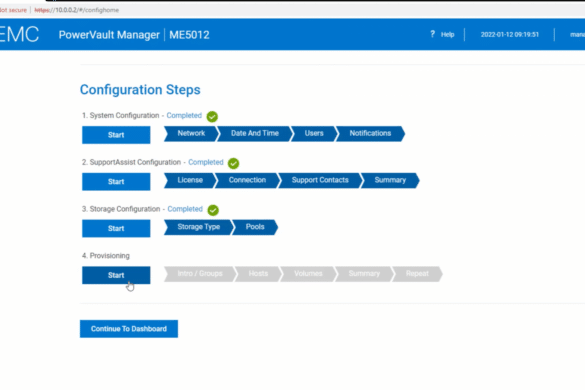Click the greyed Volumes step
This screenshot has height=390, width=585.
point(308,274)
